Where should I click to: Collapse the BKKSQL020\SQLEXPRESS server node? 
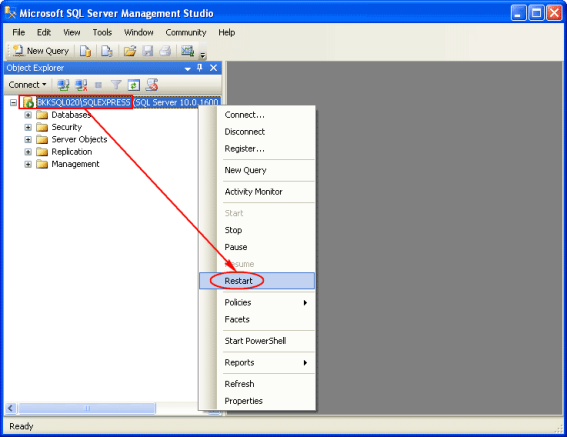coord(13,103)
